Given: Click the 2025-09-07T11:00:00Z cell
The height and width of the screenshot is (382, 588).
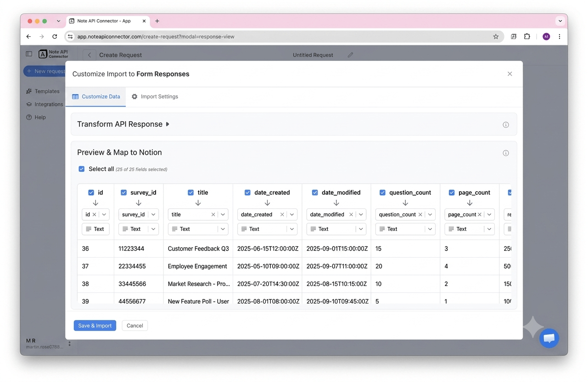Looking at the screenshot, I should pos(336,266).
